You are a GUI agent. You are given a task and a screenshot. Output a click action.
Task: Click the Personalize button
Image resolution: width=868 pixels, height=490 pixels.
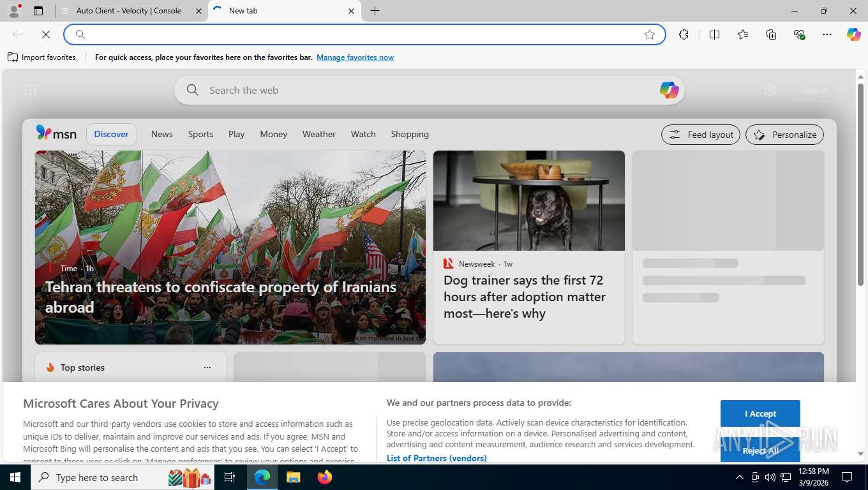pos(784,135)
